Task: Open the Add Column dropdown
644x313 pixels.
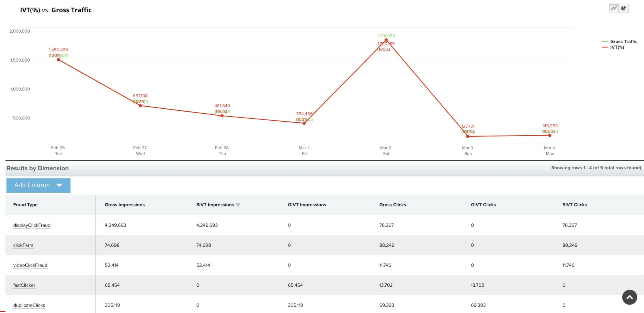Action: pos(38,185)
